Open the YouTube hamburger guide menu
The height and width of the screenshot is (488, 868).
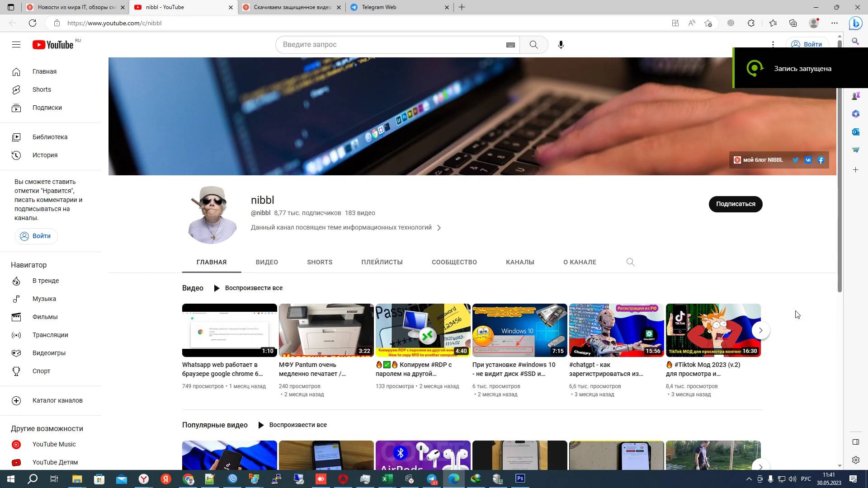pyautogui.click(x=16, y=44)
